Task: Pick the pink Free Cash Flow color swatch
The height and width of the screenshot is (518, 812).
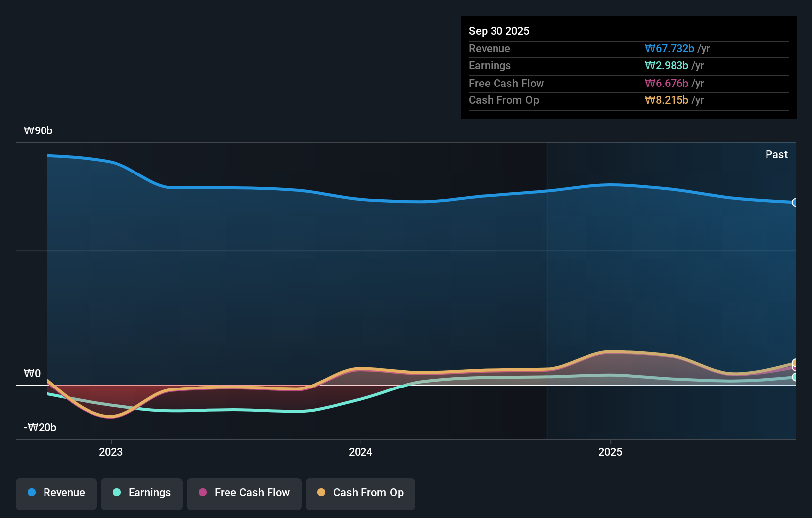Action: [x=203, y=493]
